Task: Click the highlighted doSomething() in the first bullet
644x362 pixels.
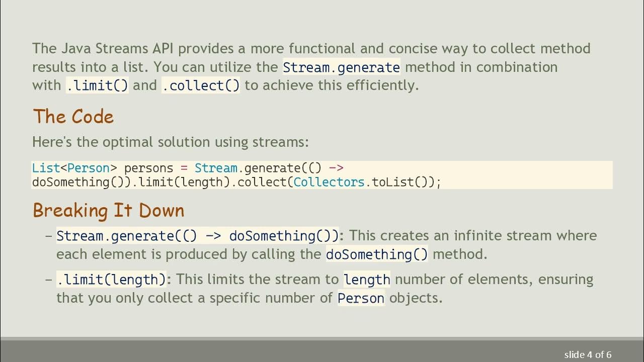Action: click(x=377, y=254)
